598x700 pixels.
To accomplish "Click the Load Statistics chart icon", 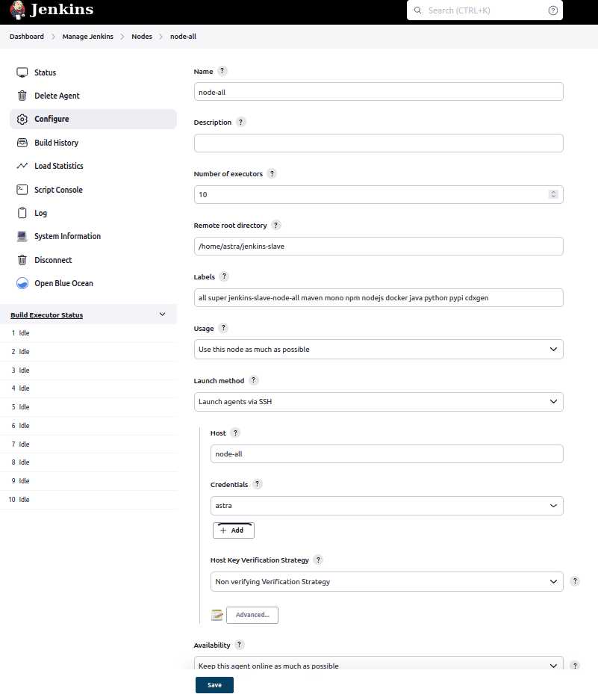I will pos(22,166).
